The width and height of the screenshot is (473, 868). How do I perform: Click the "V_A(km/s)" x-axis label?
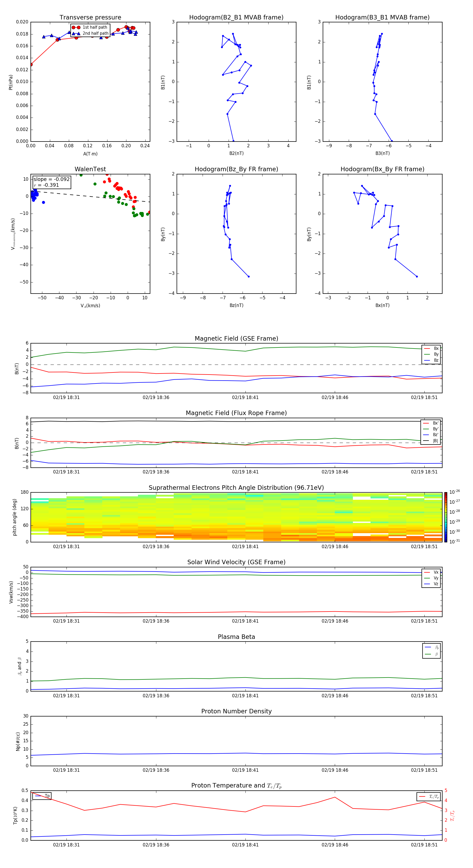point(90,306)
